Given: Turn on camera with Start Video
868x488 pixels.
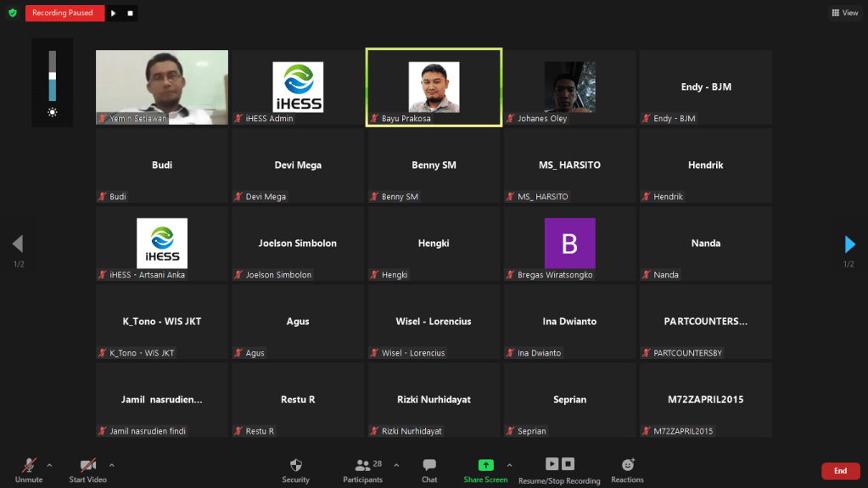Looking at the screenshot, I should coord(87,470).
